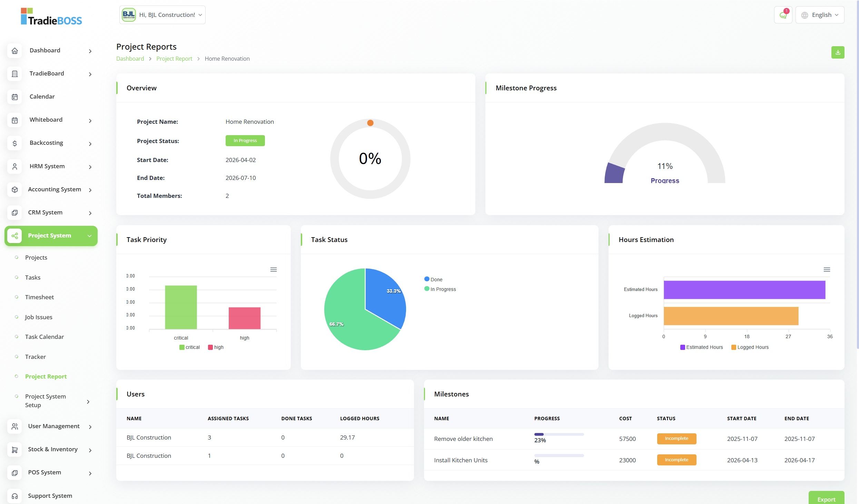Open the Timesheet menu item

point(39,297)
